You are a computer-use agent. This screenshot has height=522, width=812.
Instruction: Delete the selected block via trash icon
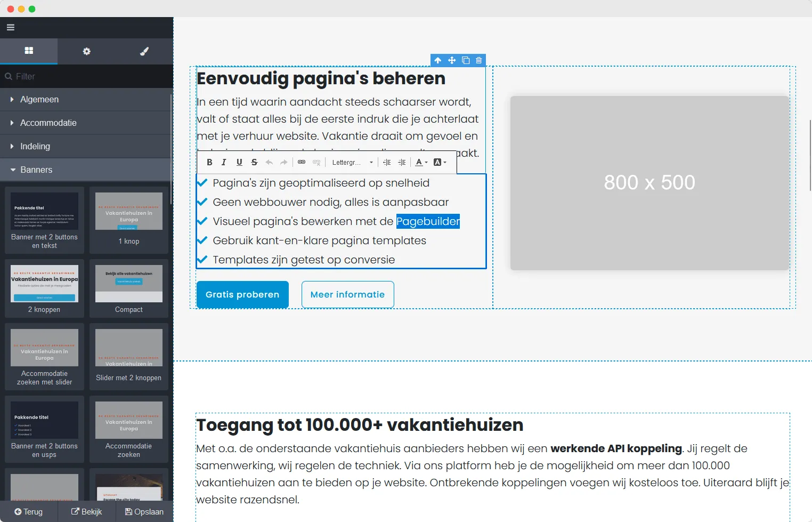point(479,60)
